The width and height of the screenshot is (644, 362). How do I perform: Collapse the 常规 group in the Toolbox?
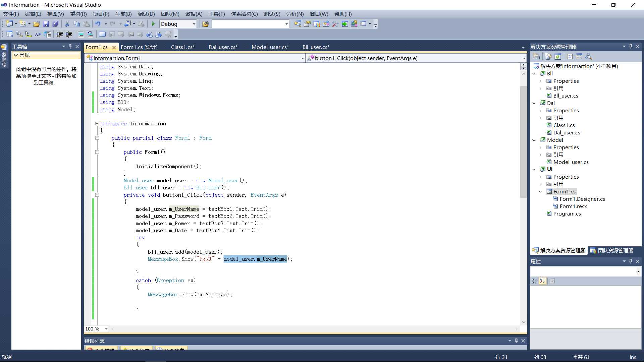pos(16,55)
